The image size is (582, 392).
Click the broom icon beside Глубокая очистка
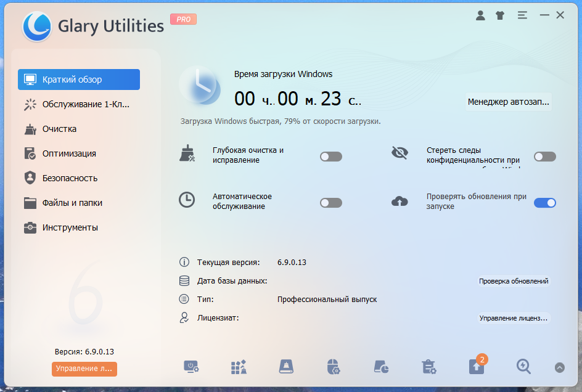[x=187, y=153]
